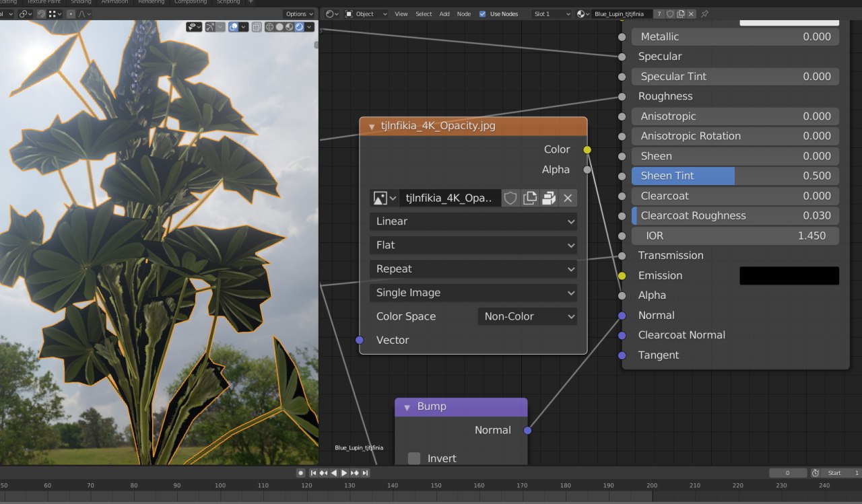Toggle auto keying record button

coord(301,473)
